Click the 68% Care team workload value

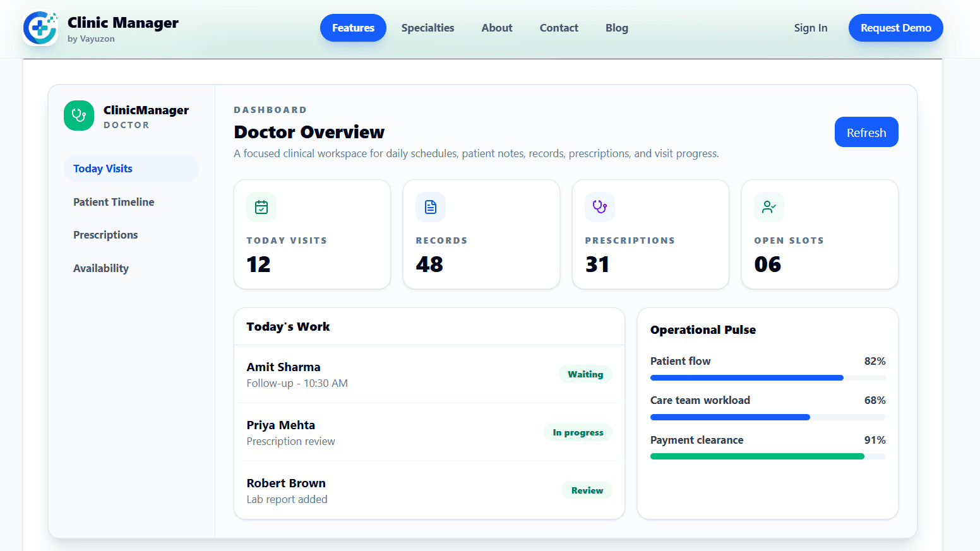pyautogui.click(x=875, y=400)
